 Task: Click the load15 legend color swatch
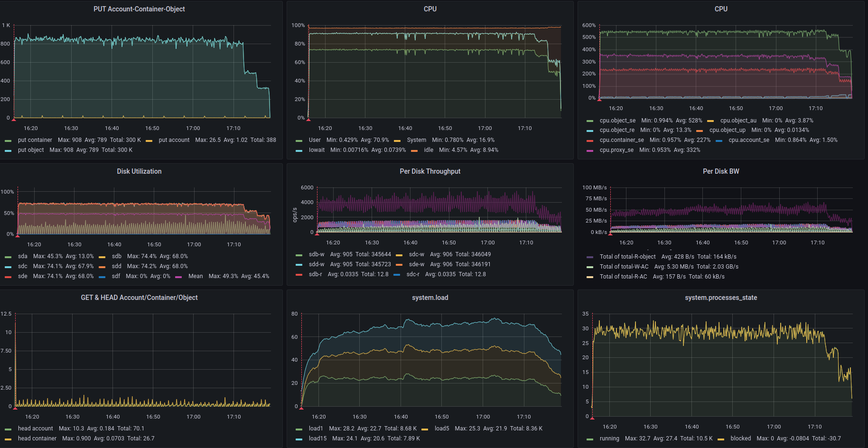tap(299, 439)
